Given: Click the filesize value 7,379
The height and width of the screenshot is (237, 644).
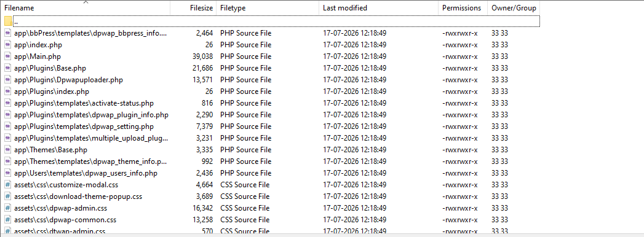Looking at the screenshot, I should [x=204, y=126].
